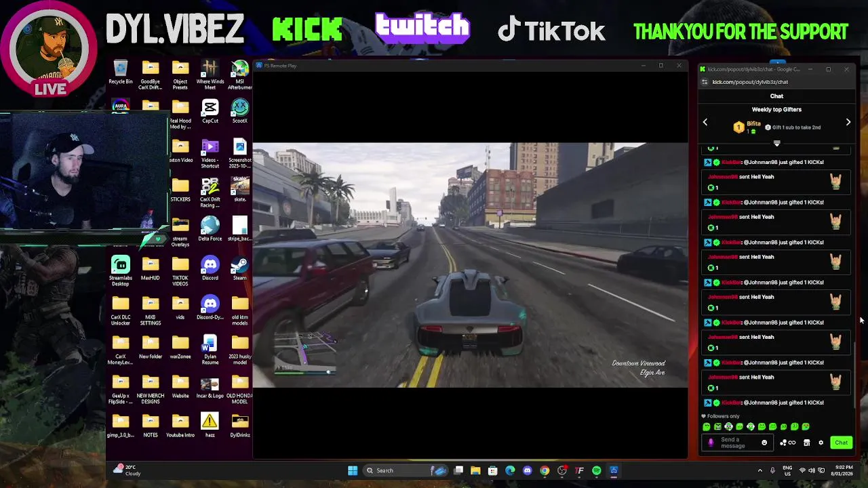Open the ScootX desktop shortcut
The width and height of the screenshot is (868, 488).
tap(240, 111)
